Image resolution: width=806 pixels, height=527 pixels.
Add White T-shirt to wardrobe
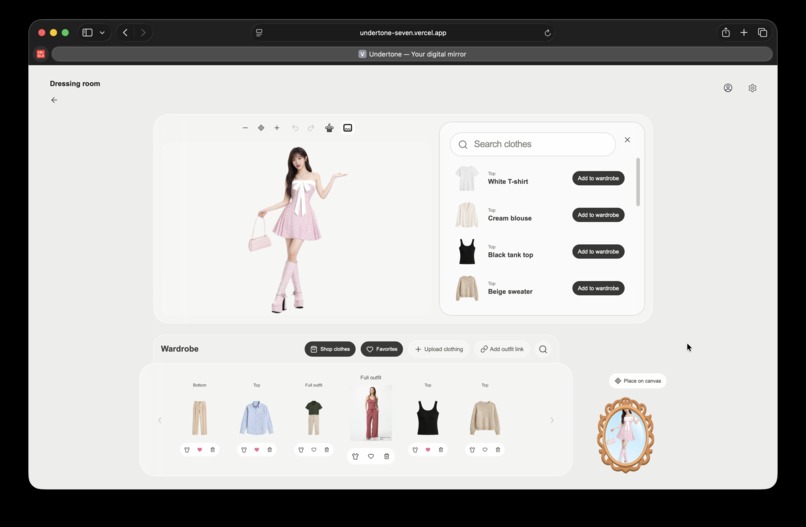click(x=598, y=178)
